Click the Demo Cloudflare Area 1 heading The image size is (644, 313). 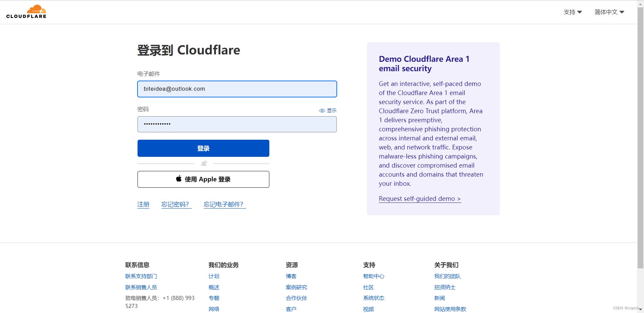tap(424, 63)
